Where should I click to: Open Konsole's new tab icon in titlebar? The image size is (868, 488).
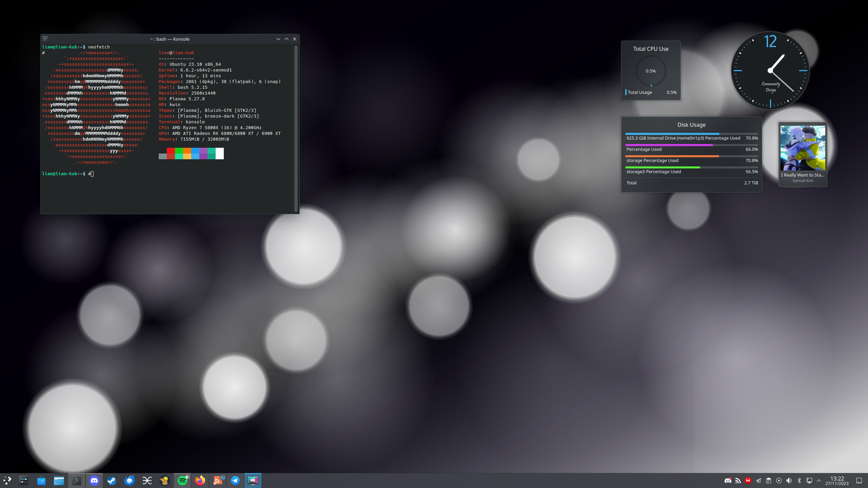click(x=45, y=39)
